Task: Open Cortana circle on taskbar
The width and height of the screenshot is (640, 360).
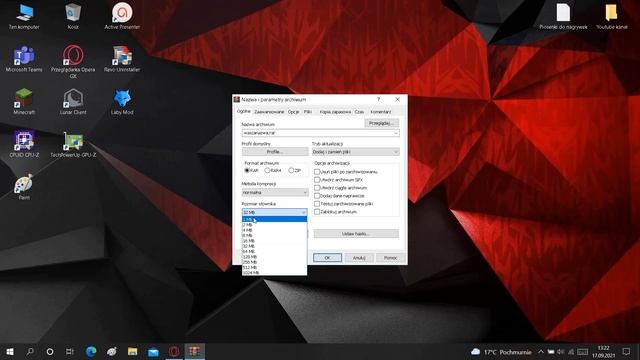Action: pos(50,351)
